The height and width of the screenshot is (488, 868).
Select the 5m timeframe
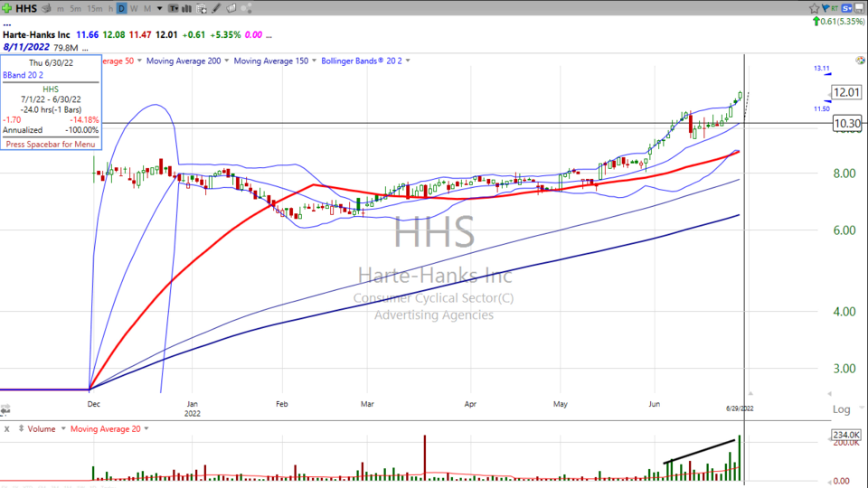[75, 9]
